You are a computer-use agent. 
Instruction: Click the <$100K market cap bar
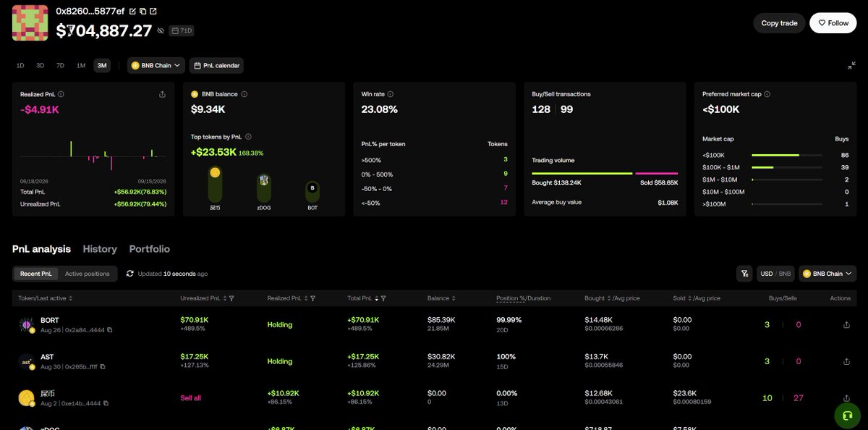786,155
